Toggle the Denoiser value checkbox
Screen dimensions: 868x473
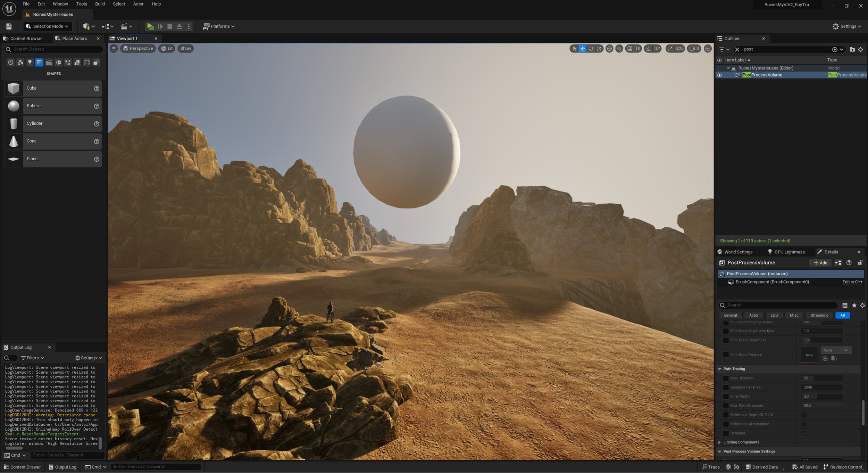804,433
